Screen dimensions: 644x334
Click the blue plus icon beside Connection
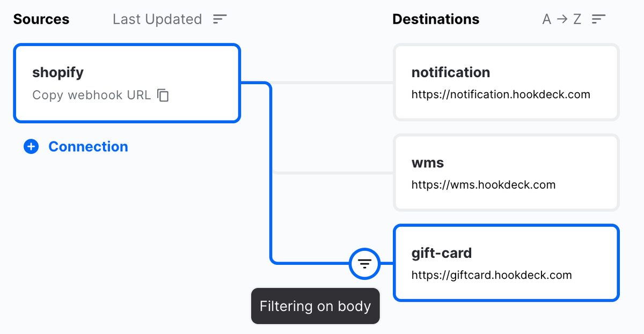[31, 147]
